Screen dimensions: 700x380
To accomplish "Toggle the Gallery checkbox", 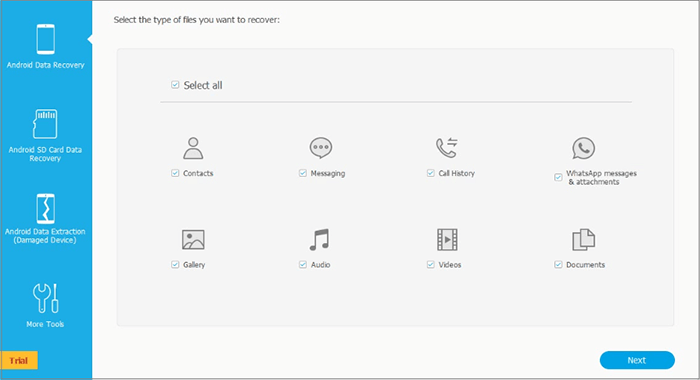I will click(175, 265).
